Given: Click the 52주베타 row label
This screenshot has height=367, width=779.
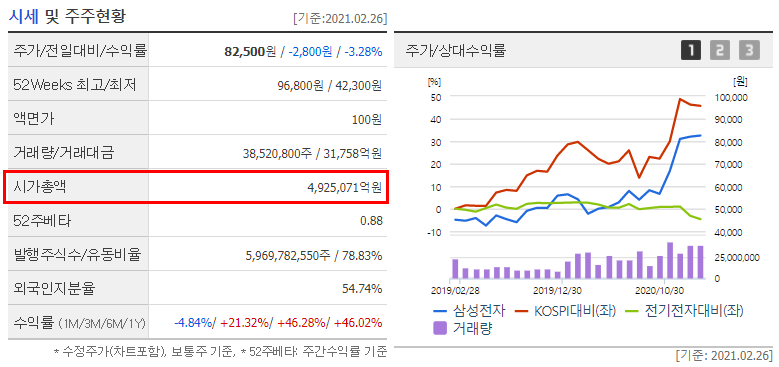Looking at the screenshot, I should pos(42,220).
